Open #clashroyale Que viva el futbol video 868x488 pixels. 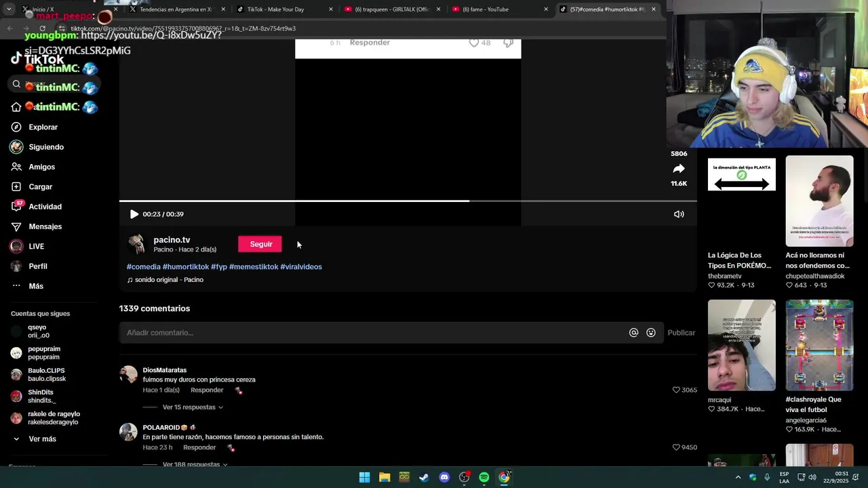(x=819, y=345)
